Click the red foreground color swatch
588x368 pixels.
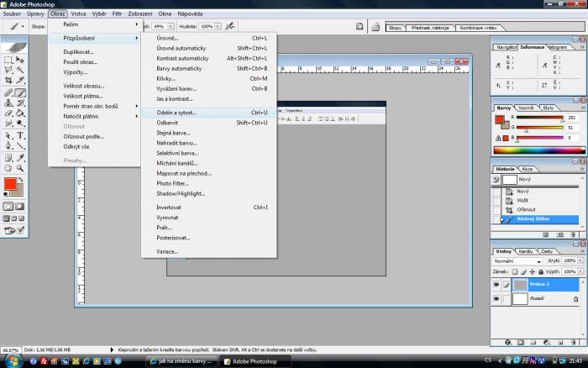tap(10, 183)
